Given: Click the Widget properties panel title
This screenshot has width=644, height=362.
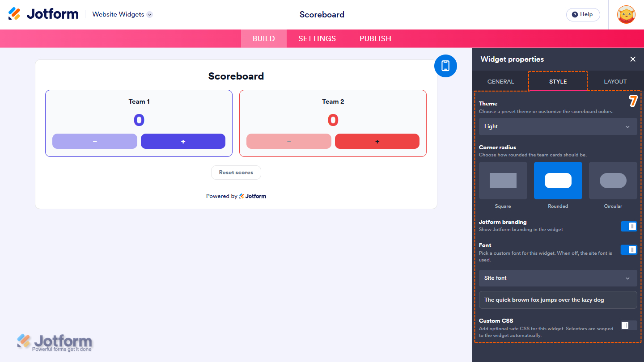Looking at the screenshot, I should pyautogui.click(x=512, y=59).
